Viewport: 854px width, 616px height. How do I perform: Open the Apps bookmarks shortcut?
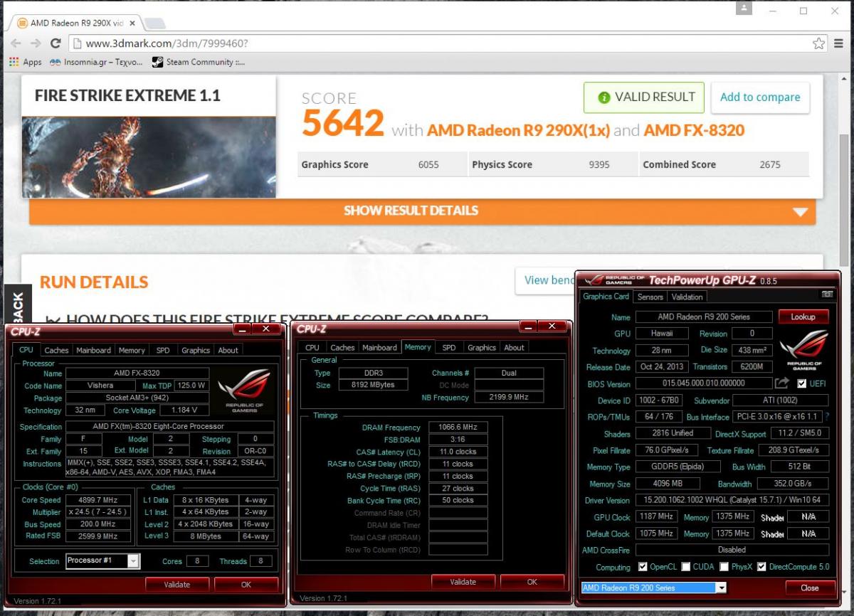[x=26, y=62]
